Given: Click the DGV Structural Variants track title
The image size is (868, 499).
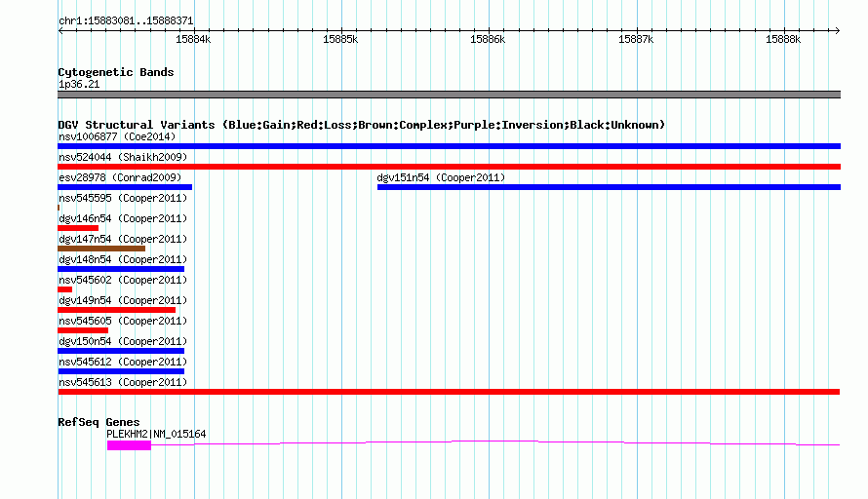Looking at the screenshot, I should [362, 125].
